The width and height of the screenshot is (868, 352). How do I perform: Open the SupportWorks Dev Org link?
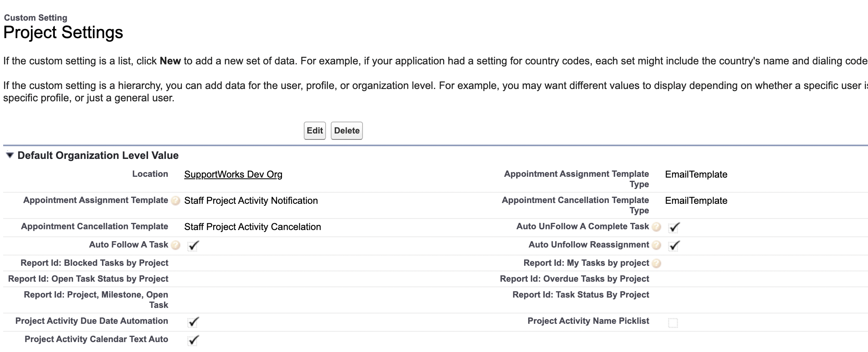233,174
